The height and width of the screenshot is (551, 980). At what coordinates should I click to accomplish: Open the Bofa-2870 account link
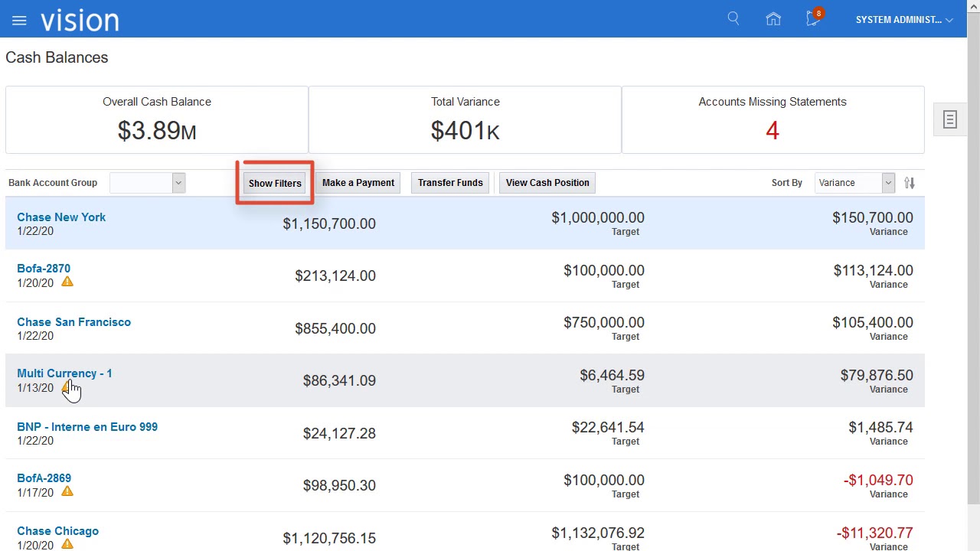click(x=44, y=269)
